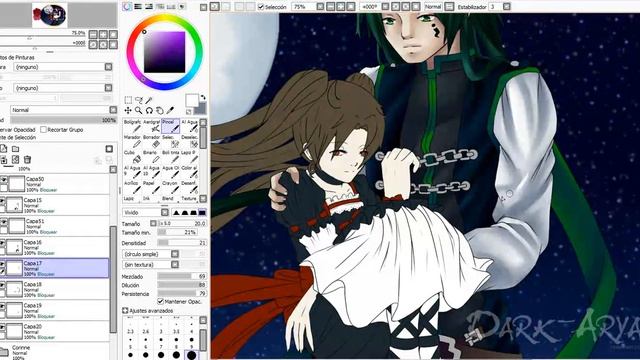Choose the Binario pen tool
The image size is (640, 360).
(151, 157)
